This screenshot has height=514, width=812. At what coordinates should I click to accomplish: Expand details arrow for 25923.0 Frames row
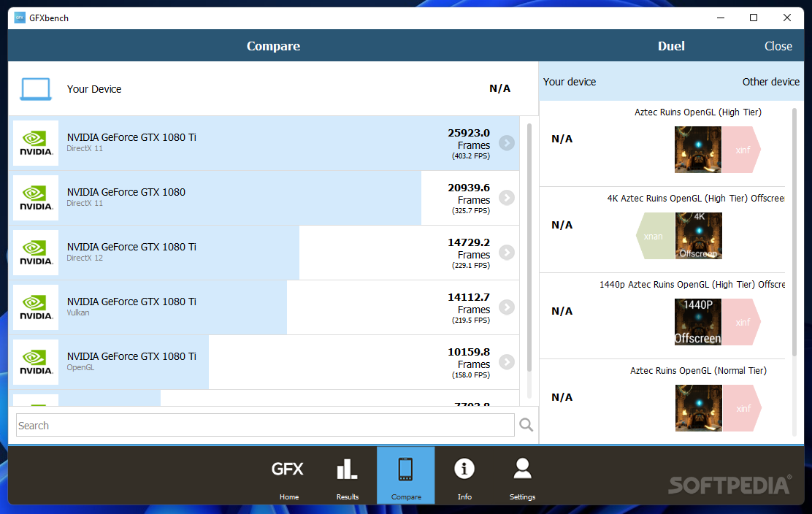507,143
